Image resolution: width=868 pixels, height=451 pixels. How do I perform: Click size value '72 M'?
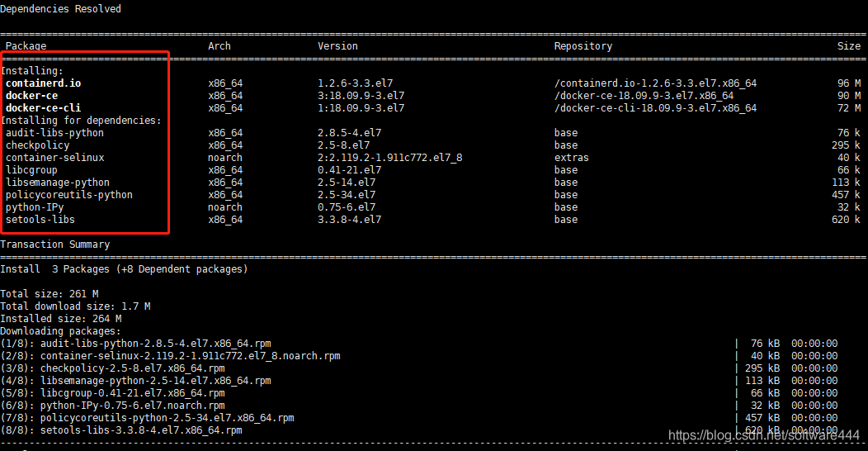pyautogui.click(x=849, y=108)
